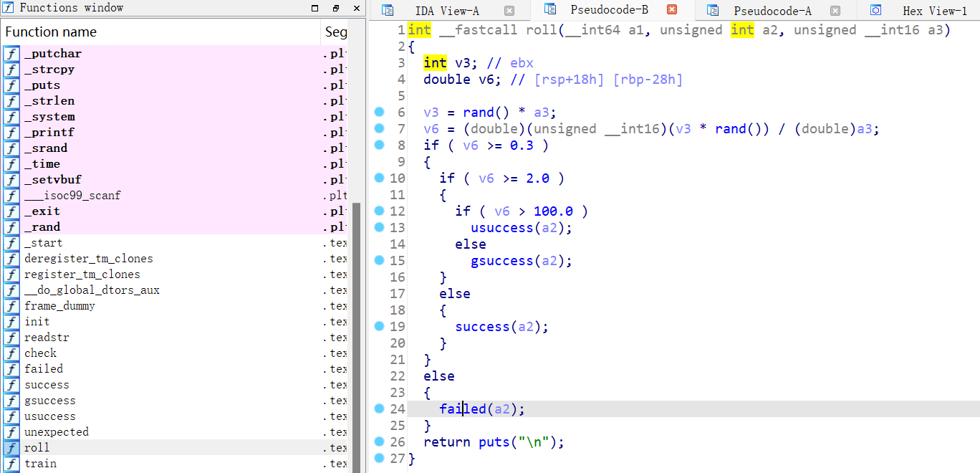980x473 pixels.
Task: Click rand call on line 6
Action: [x=479, y=113]
